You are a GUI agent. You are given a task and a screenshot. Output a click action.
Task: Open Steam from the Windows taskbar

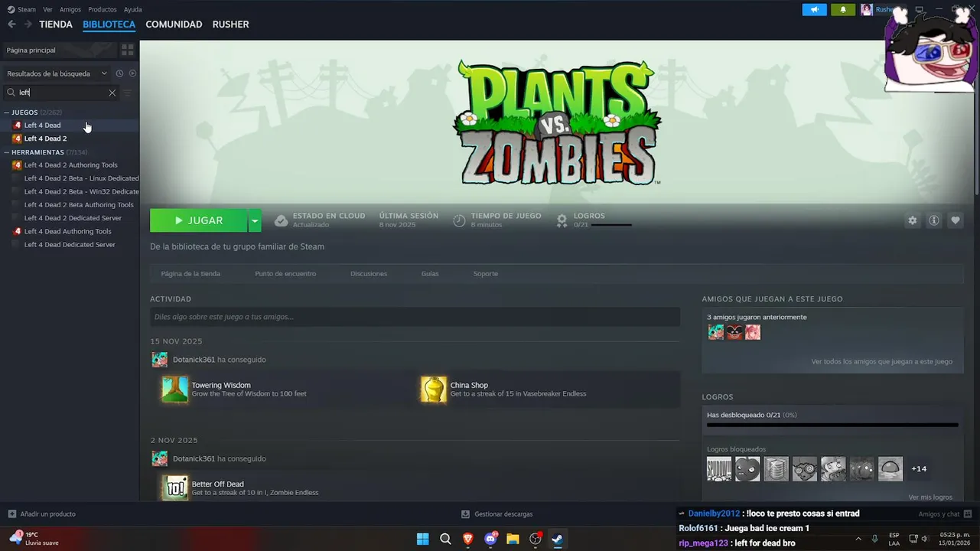point(558,539)
